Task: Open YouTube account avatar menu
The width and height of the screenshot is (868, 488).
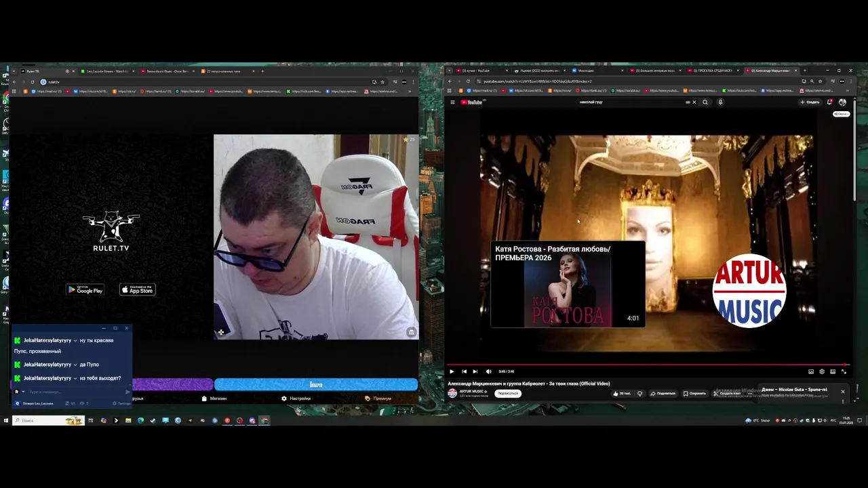Action: pos(842,102)
